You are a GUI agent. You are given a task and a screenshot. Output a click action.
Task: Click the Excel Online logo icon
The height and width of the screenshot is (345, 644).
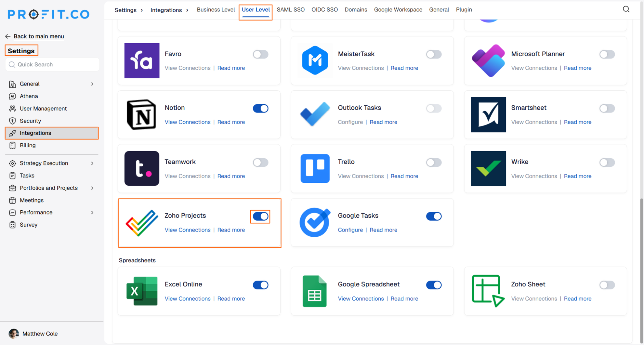coord(142,291)
